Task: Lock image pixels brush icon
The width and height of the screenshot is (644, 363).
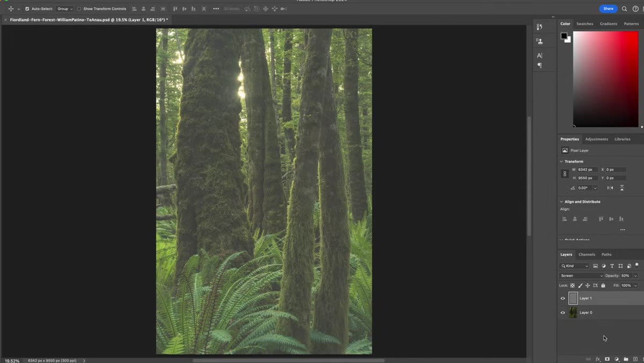Action: tap(580, 286)
